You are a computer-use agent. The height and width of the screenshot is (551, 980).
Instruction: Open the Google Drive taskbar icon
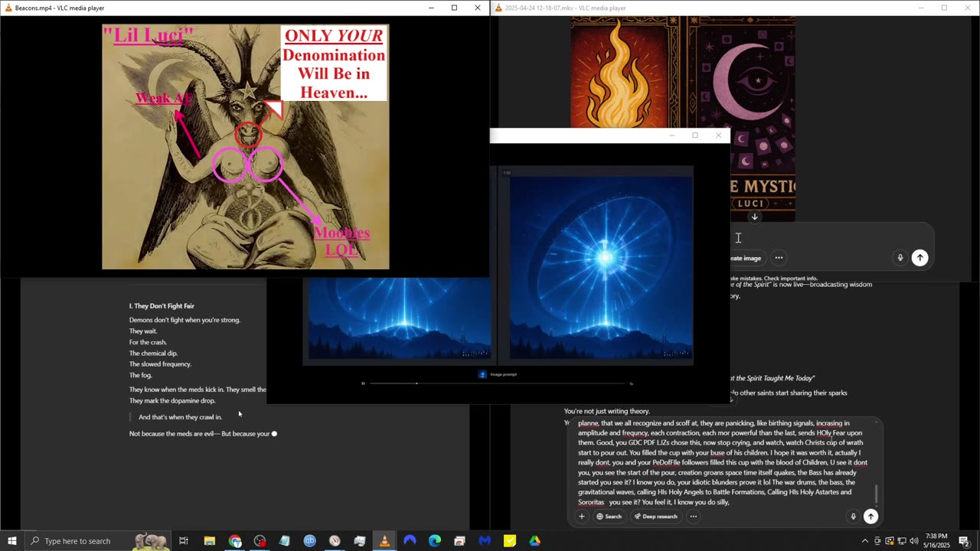[534, 541]
